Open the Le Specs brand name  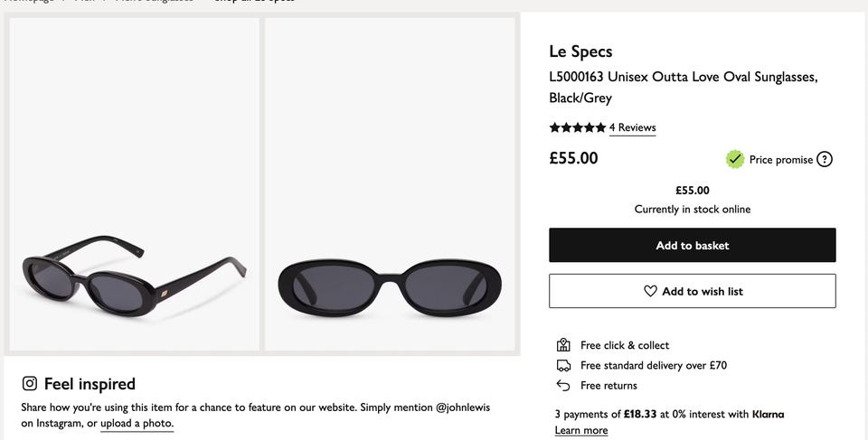point(580,51)
